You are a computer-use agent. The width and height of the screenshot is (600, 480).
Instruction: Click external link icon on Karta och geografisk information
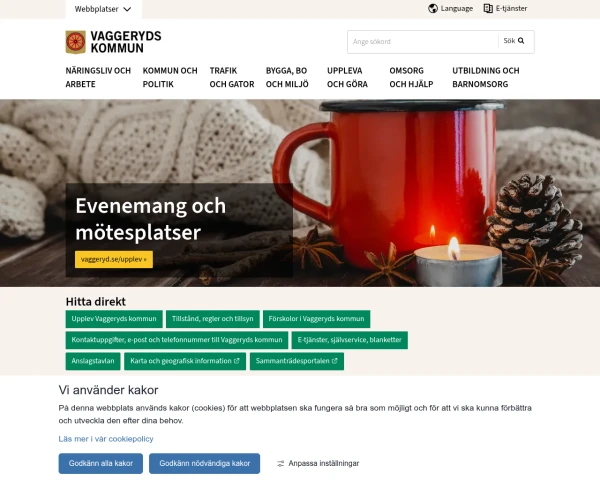236,361
